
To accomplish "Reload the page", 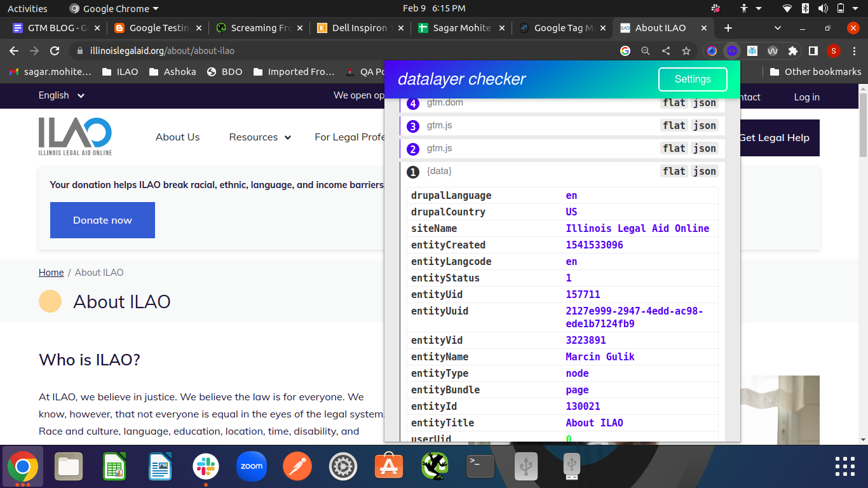I will [55, 51].
